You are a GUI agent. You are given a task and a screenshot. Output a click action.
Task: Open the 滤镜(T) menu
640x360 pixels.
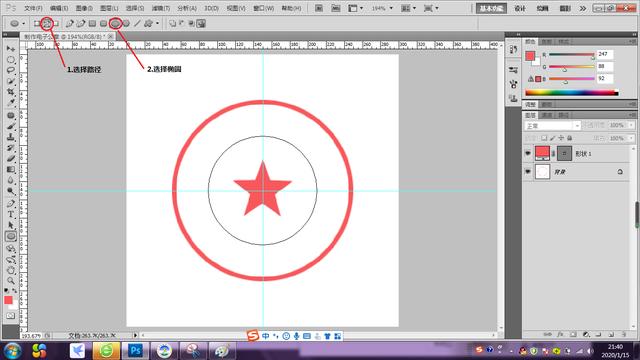(160, 8)
